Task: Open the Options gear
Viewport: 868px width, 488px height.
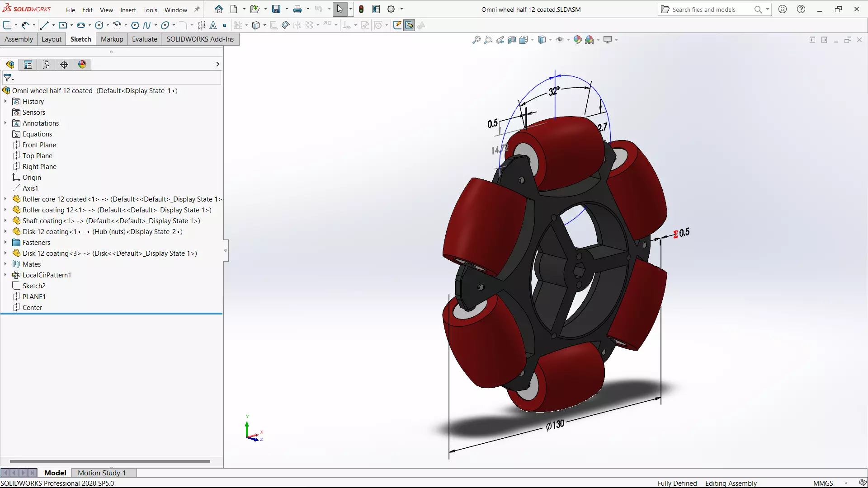Action: [x=391, y=9]
